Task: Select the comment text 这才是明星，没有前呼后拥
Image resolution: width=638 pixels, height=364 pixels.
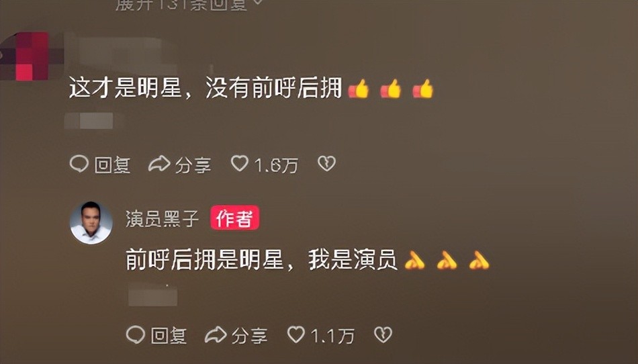Action: [x=206, y=88]
